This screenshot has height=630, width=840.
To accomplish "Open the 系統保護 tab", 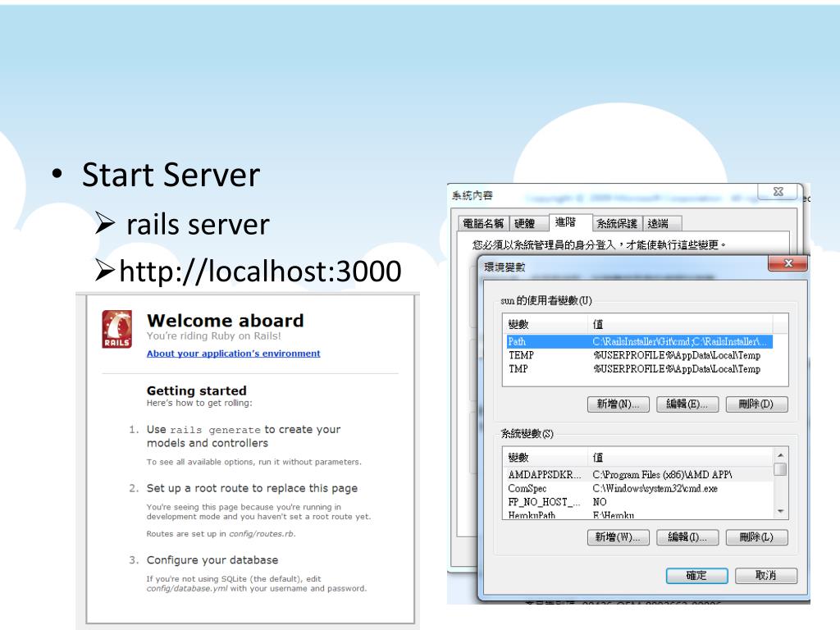I will click(617, 223).
